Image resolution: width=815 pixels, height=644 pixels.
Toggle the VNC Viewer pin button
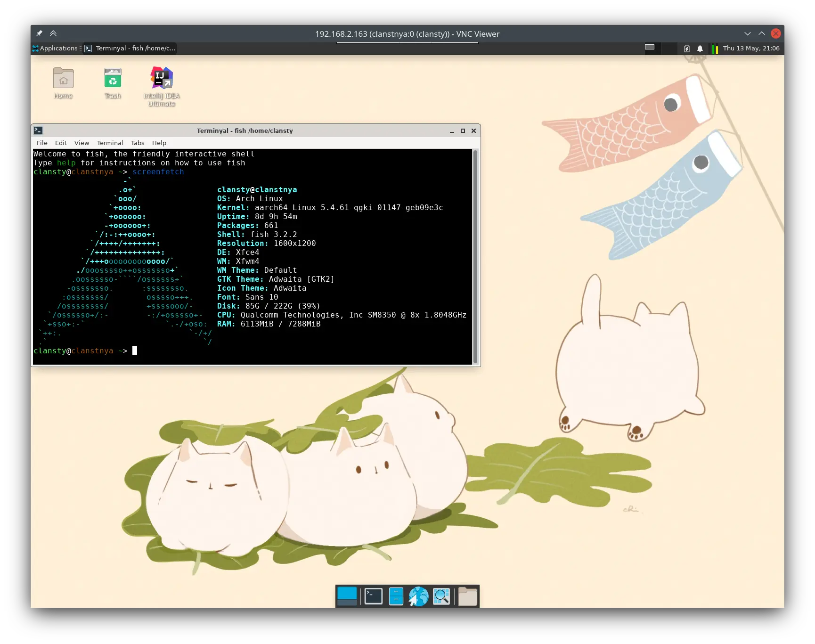[39, 33]
